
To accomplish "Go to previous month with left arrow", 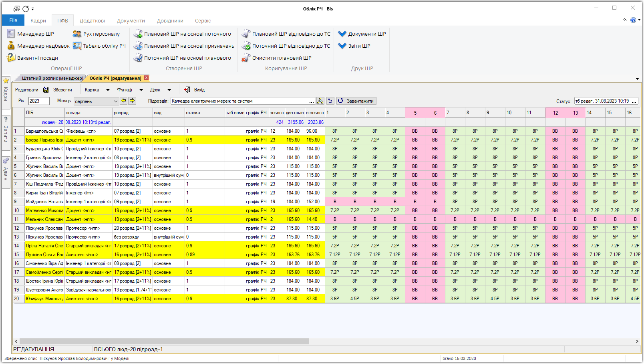I will tap(124, 101).
